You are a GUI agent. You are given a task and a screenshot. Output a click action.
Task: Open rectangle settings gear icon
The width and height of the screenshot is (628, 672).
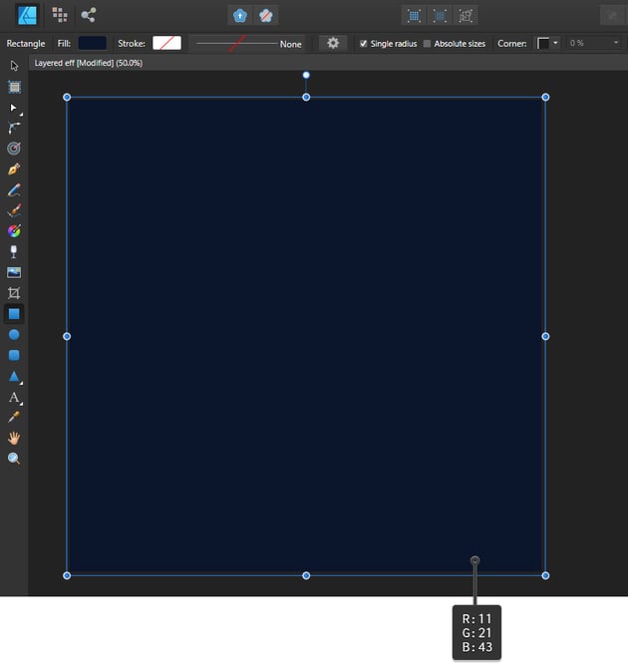[333, 43]
